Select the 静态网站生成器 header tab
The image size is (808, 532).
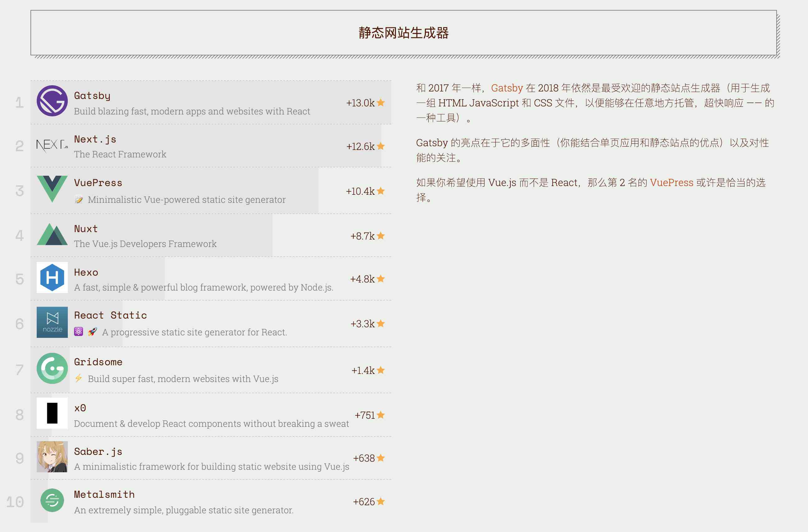point(403,33)
